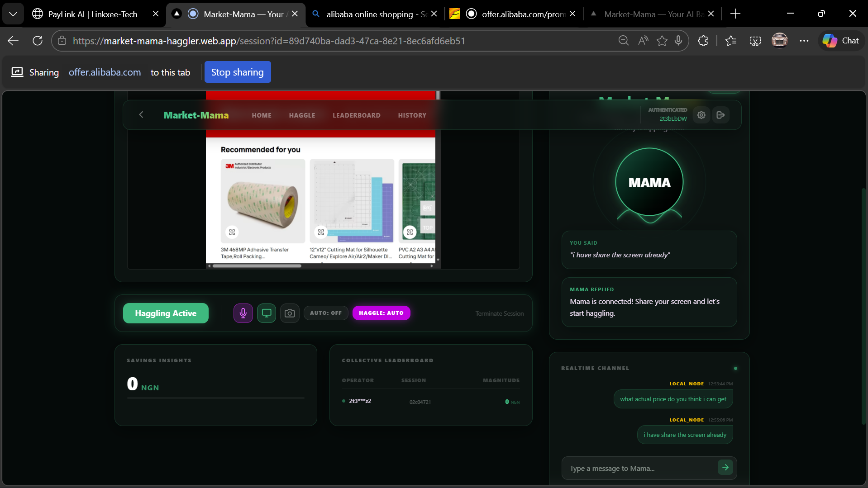
Task: Open the HOME nav item
Action: pyautogui.click(x=262, y=115)
